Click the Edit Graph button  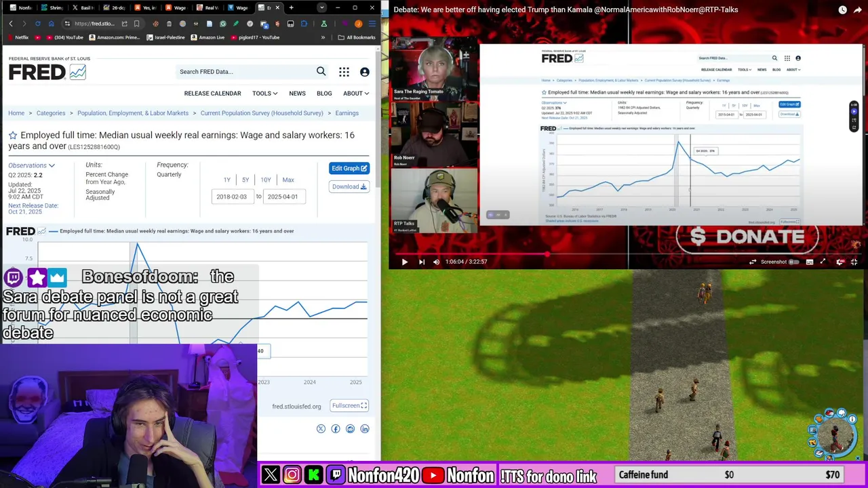(349, 169)
